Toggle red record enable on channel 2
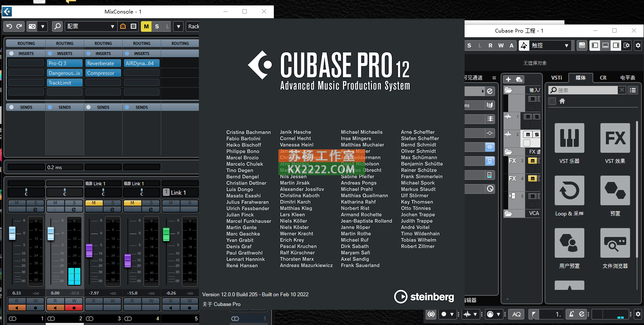This screenshot has width=644, height=325. click(74, 308)
